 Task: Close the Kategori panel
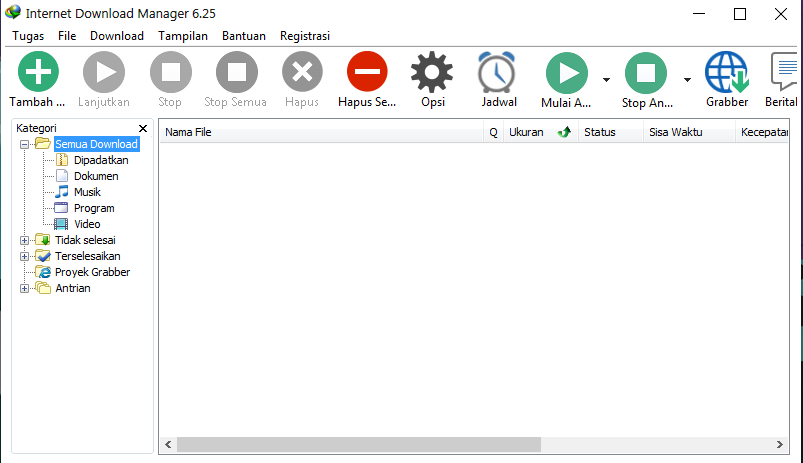(143, 128)
